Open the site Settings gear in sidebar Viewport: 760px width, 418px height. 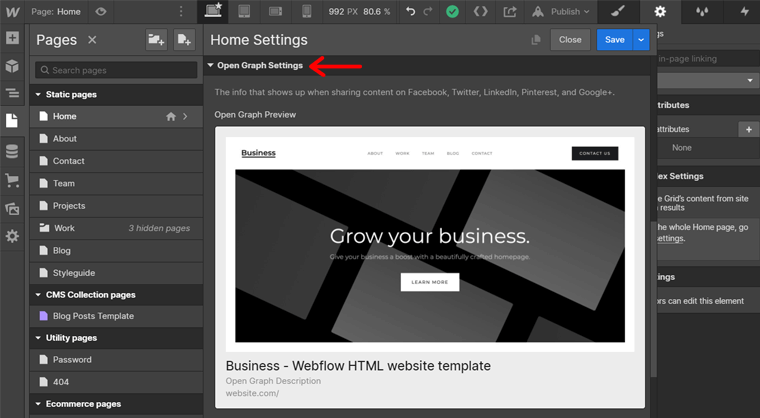(x=12, y=237)
